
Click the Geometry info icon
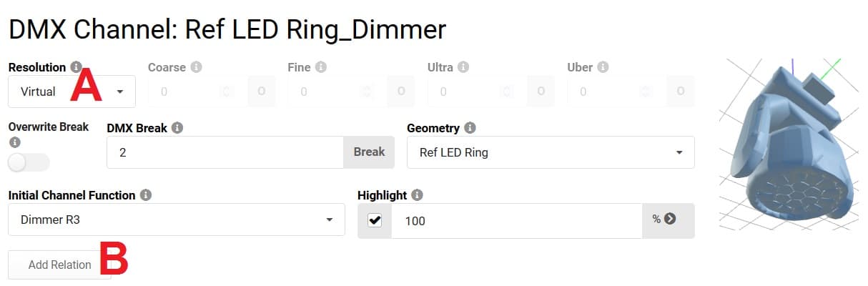click(470, 128)
